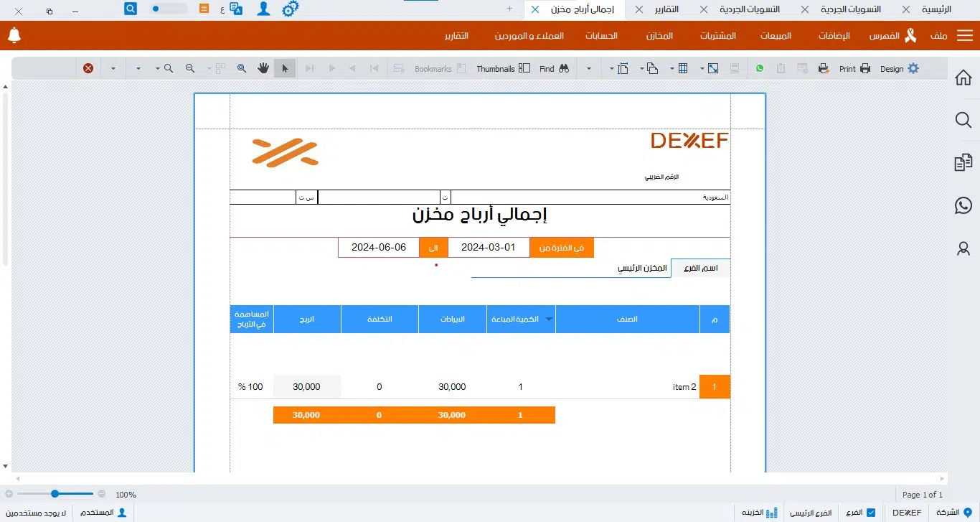Open the Home icon in right sidebar
This screenshot has width=980, height=522.
click(963, 77)
